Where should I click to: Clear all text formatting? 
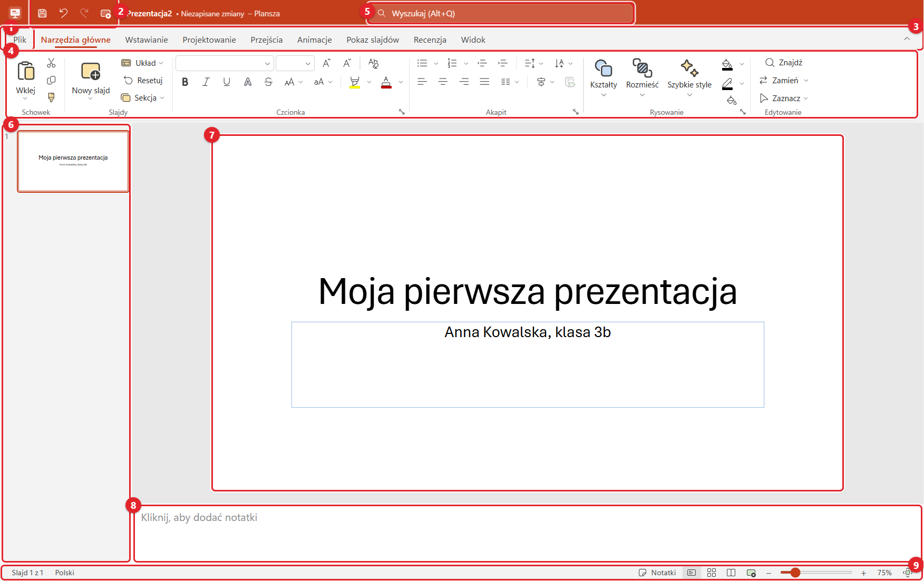pos(373,63)
